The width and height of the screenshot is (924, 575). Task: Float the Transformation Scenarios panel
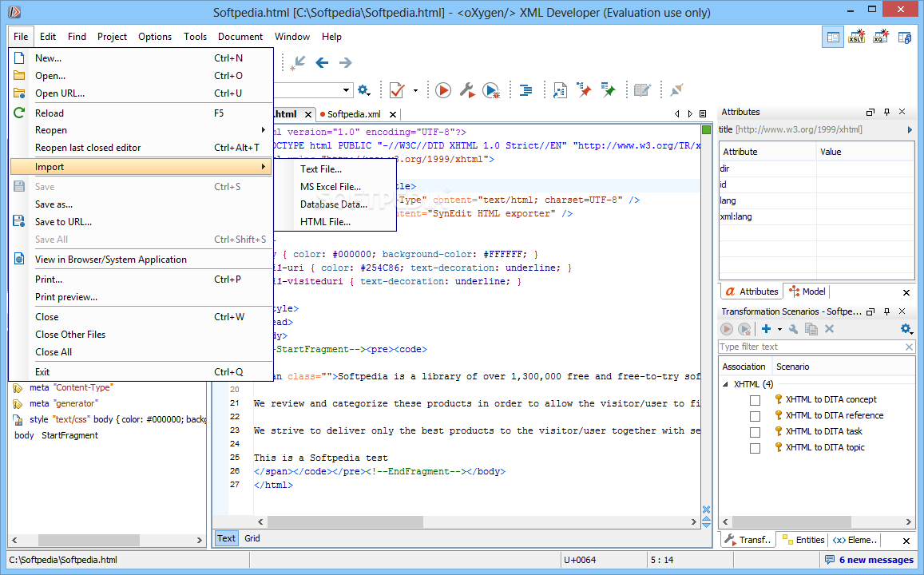(x=870, y=311)
